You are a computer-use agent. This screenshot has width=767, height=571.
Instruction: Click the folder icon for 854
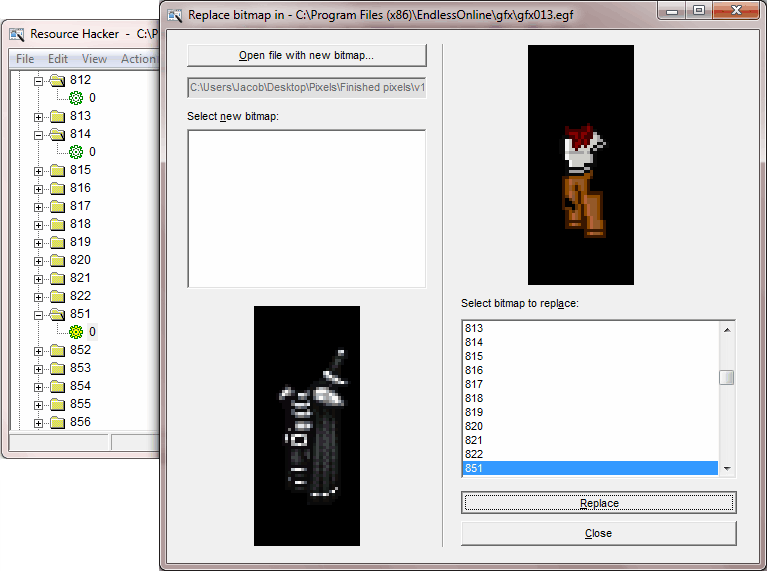tap(57, 386)
